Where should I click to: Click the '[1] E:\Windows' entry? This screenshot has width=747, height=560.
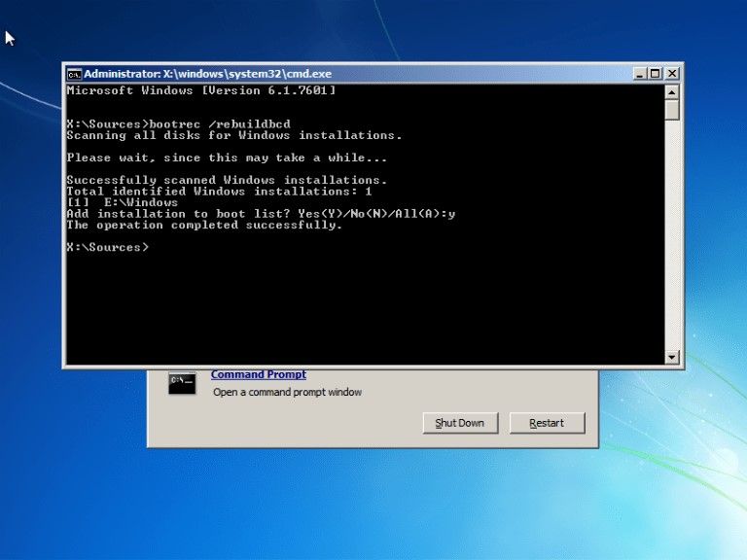coord(122,202)
